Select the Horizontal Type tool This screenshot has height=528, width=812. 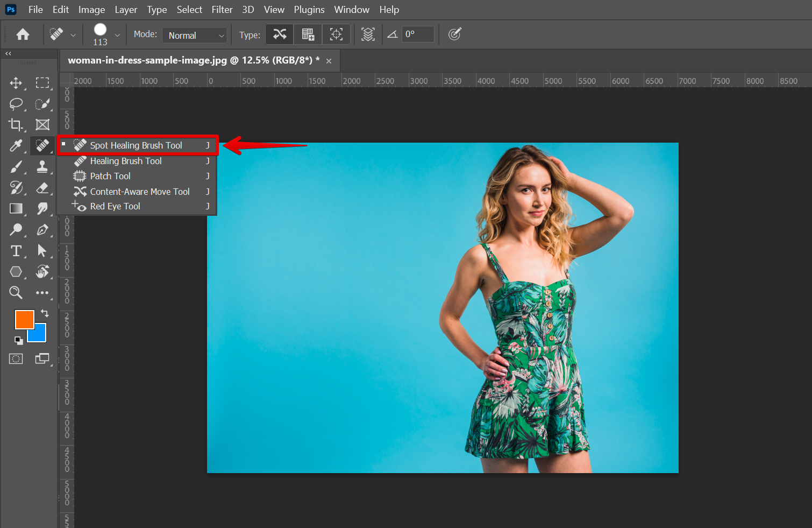click(x=16, y=251)
